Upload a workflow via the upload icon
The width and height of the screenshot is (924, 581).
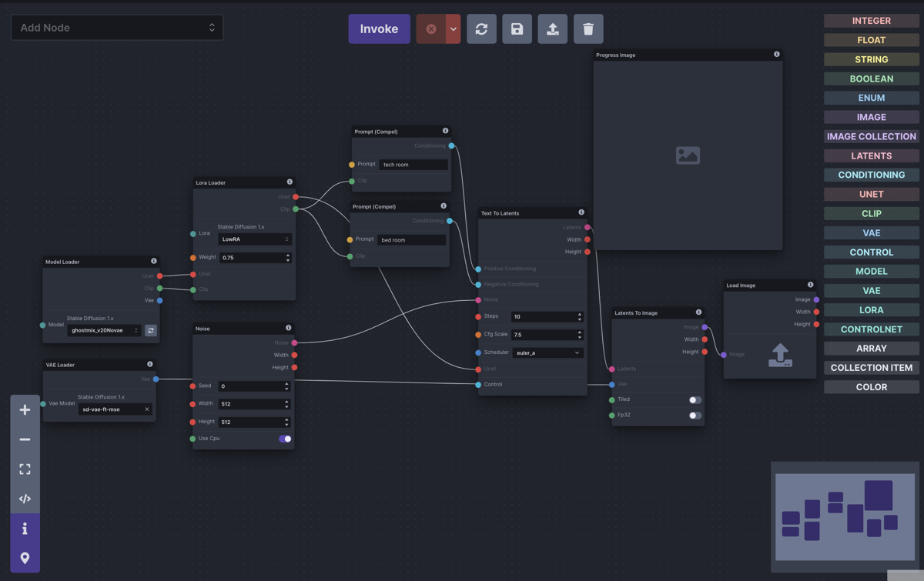click(552, 28)
